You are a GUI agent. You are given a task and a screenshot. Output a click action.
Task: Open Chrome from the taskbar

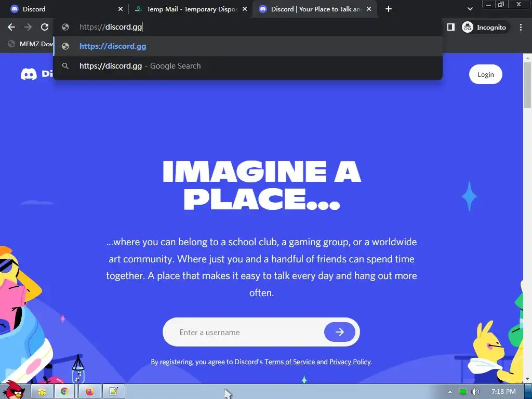pyautogui.click(x=64, y=392)
